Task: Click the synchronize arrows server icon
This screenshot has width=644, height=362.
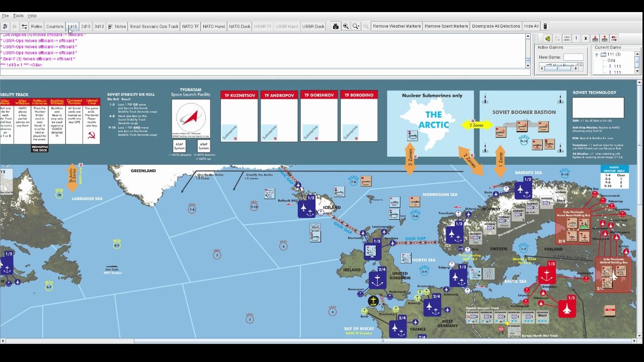Action: 567,38
